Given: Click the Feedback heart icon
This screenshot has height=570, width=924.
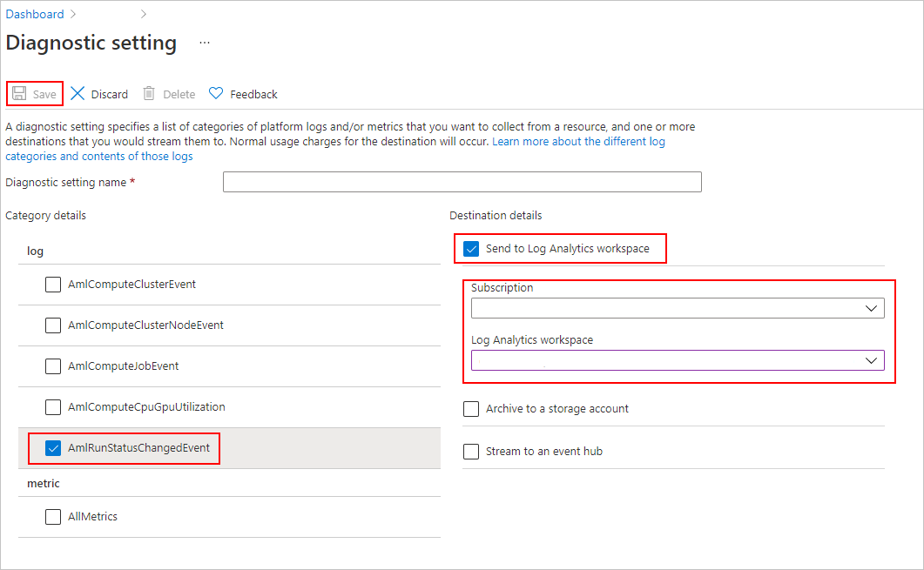Looking at the screenshot, I should click(x=216, y=94).
